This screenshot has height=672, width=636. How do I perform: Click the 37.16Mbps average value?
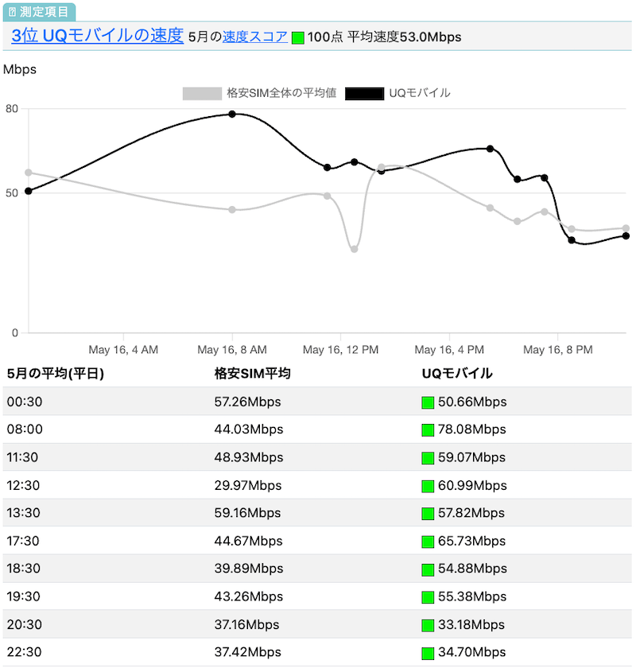(247, 625)
